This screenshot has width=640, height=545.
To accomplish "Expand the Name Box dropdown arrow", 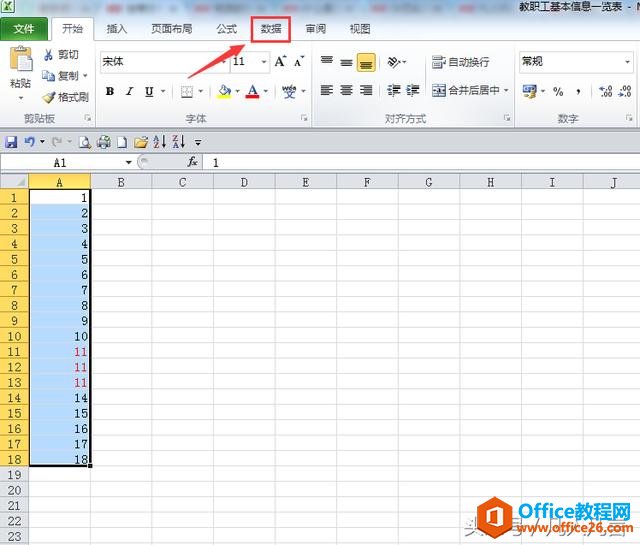I will coord(129,162).
